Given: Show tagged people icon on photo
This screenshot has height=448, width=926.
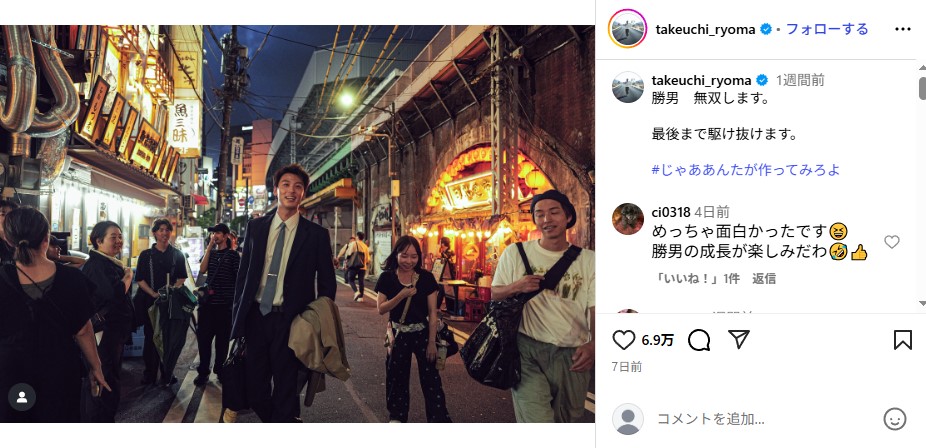Looking at the screenshot, I should (22, 397).
